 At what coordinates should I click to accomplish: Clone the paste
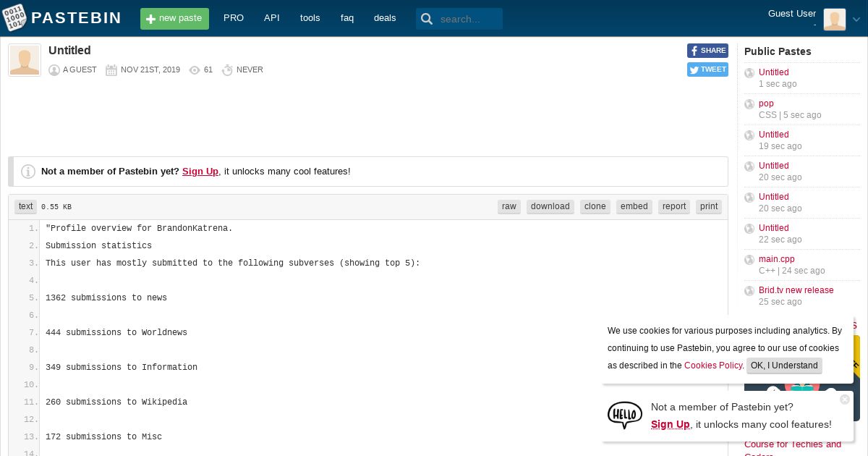click(x=595, y=206)
